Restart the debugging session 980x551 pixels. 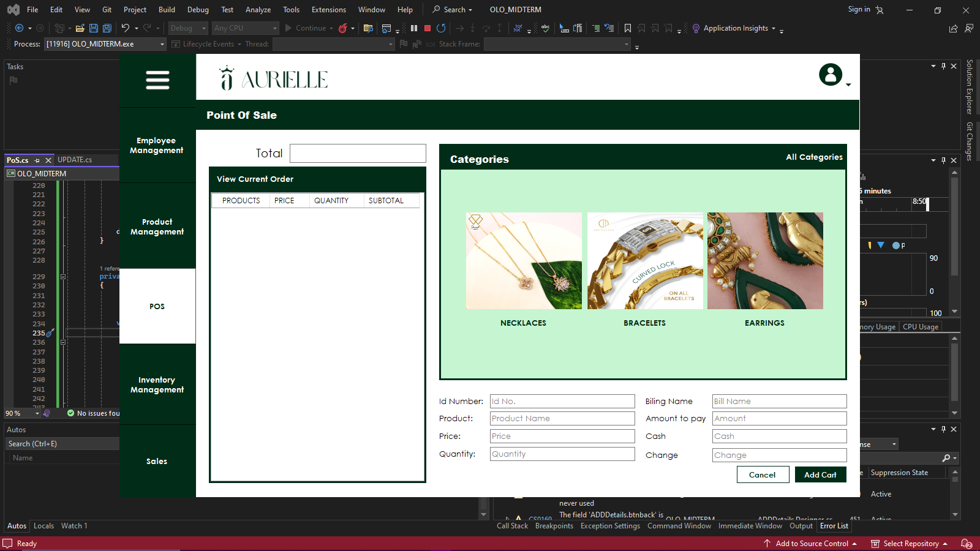tap(441, 28)
